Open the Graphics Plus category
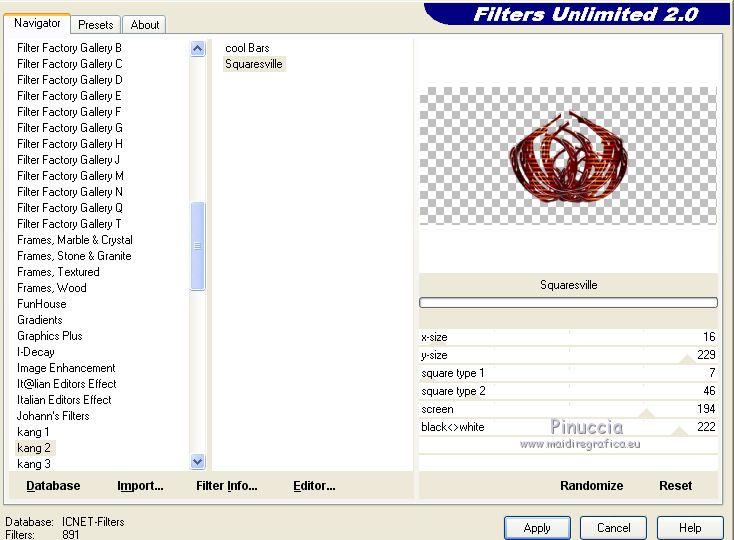The height and width of the screenshot is (540, 734). (50, 336)
